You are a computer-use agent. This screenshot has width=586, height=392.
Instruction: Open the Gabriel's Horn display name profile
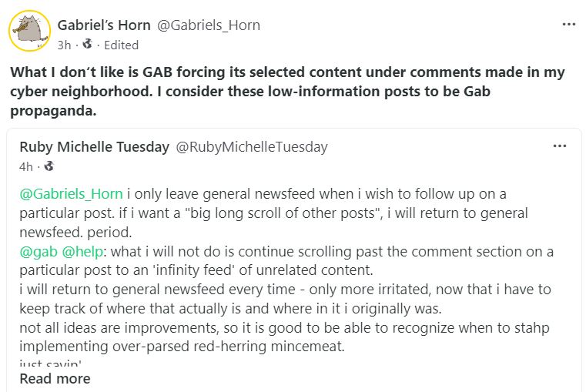pyautogui.click(x=104, y=25)
